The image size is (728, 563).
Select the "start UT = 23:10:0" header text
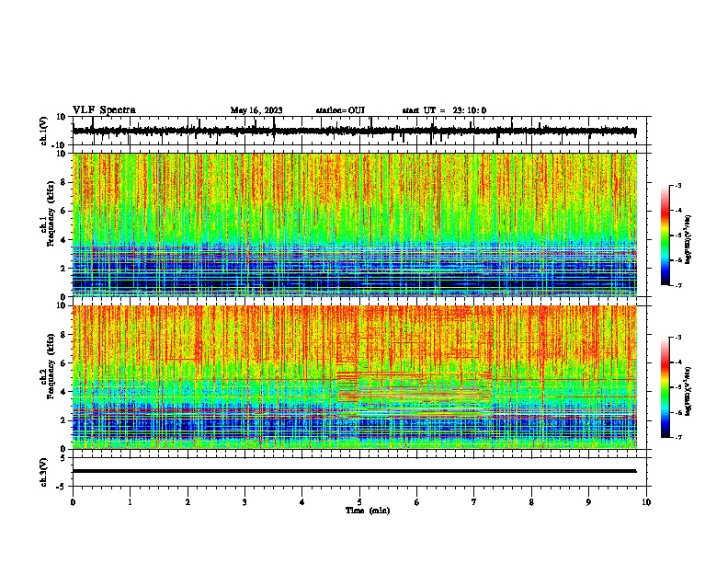pos(444,110)
